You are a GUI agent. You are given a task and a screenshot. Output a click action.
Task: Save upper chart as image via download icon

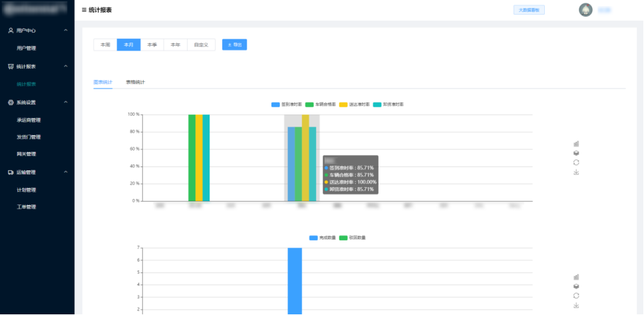[x=576, y=172]
